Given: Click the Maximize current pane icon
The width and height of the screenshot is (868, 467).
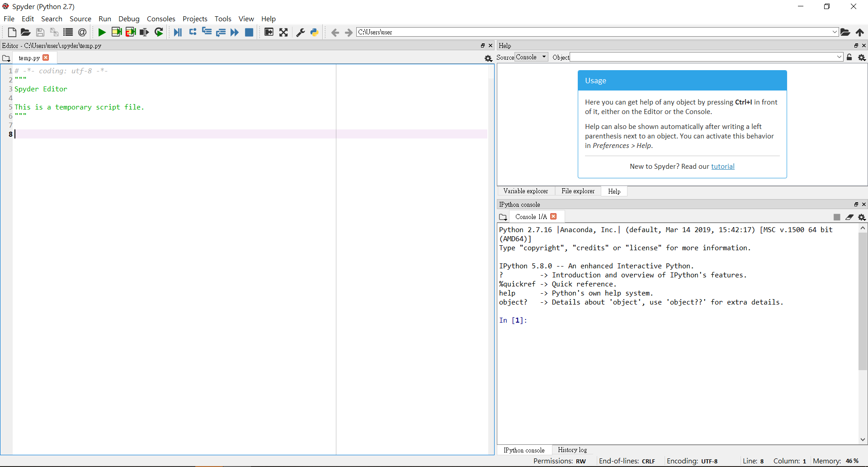Looking at the screenshot, I should click(269, 32).
